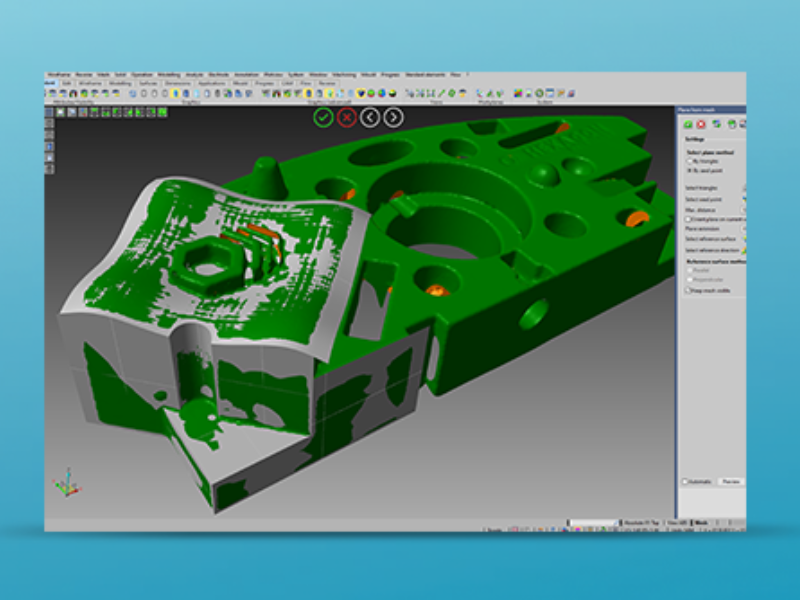This screenshot has width=800, height=600.
Task: Switch to the Surfaces ribbon tab
Action: click(146, 81)
